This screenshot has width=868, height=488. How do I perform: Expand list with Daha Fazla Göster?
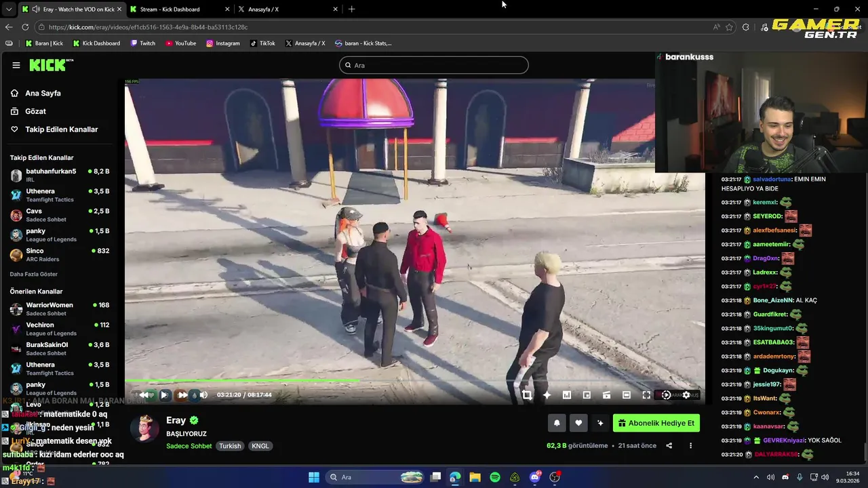click(x=34, y=274)
